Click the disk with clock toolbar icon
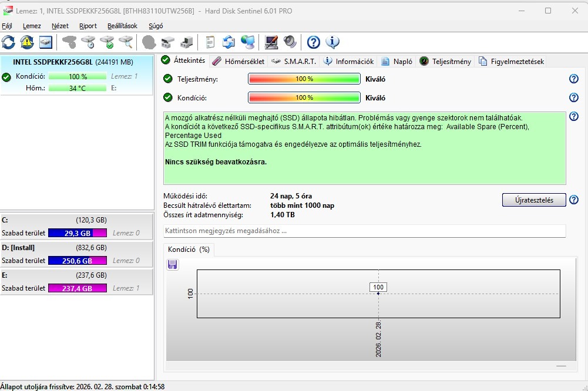The height and width of the screenshot is (391, 588). click(88, 42)
